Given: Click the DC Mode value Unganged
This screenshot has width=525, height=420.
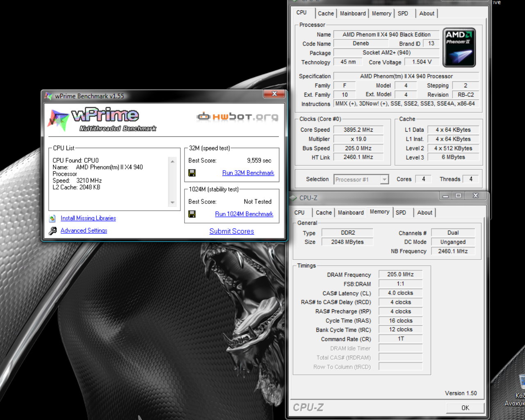Looking at the screenshot, I should (453, 242).
